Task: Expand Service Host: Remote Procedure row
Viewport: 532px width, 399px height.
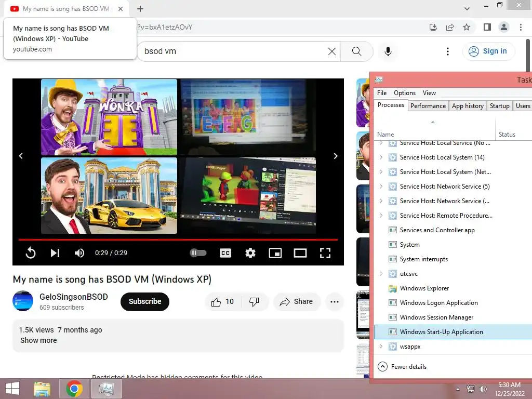Action: [x=381, y=216]
